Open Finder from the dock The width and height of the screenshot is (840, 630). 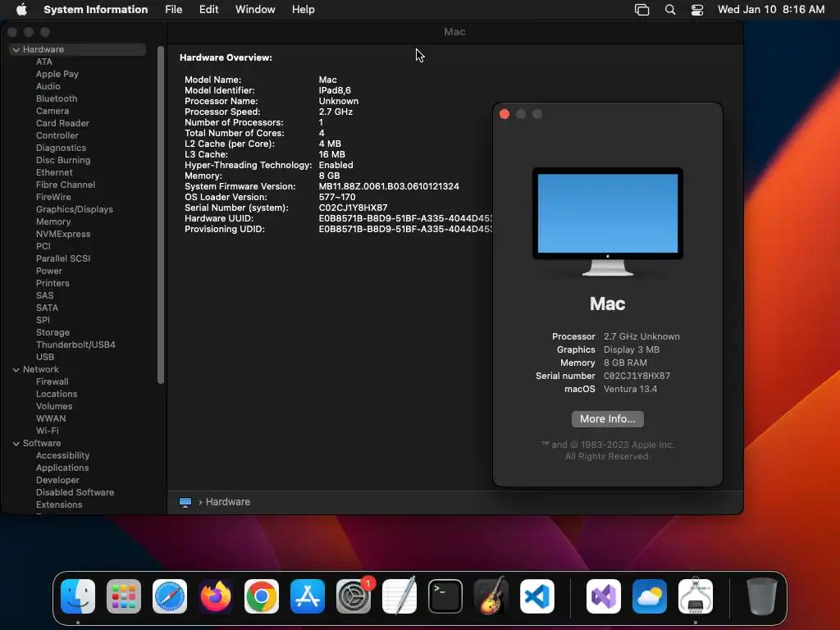point(78,596)
